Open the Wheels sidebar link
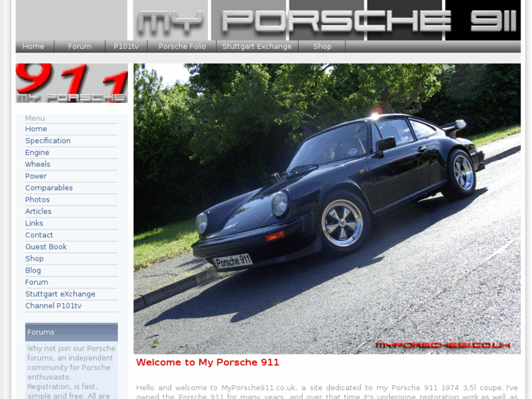532x399 pixels. point(37,164)
